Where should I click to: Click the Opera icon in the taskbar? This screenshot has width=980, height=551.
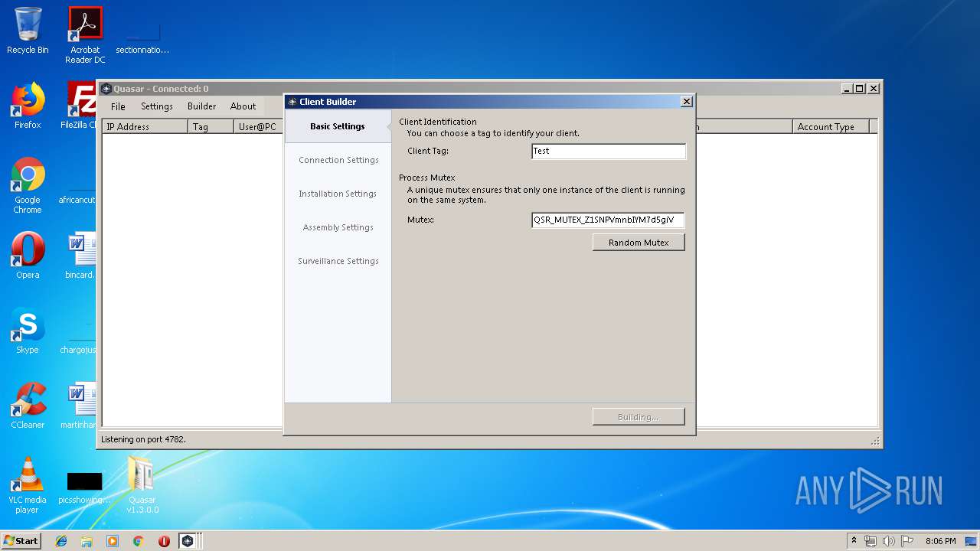coord(164,541)
